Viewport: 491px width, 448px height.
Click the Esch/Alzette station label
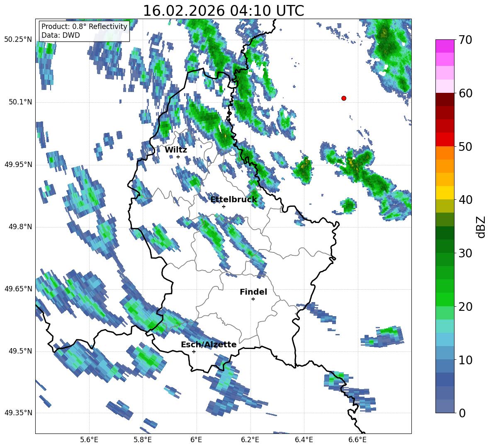pos(209,344)
